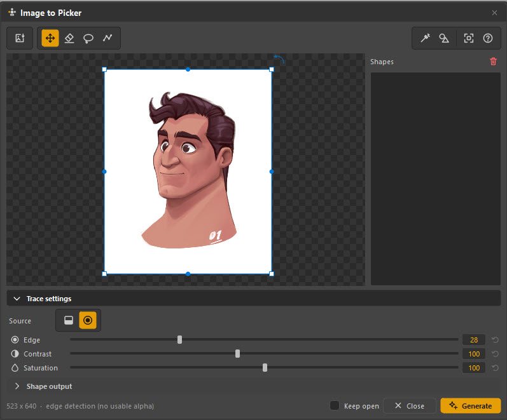Image resolution: width=507 pixels, height=420 pixels.
Task: Click the top-left corner resize handle
Action: [x=104, y=69]
